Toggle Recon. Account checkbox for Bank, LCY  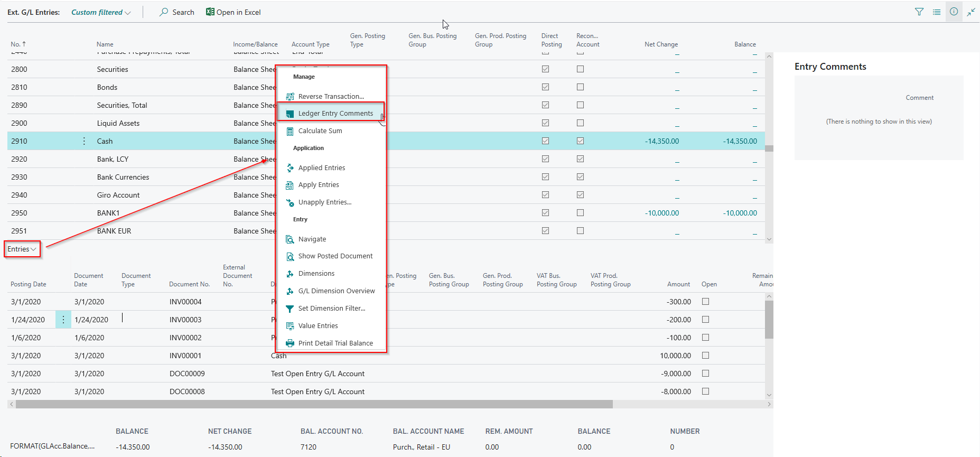(x=580, y=159)
